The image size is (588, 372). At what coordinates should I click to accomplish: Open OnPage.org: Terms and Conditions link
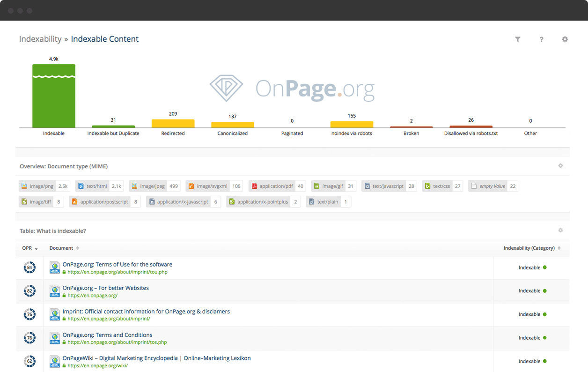[107, 335]
